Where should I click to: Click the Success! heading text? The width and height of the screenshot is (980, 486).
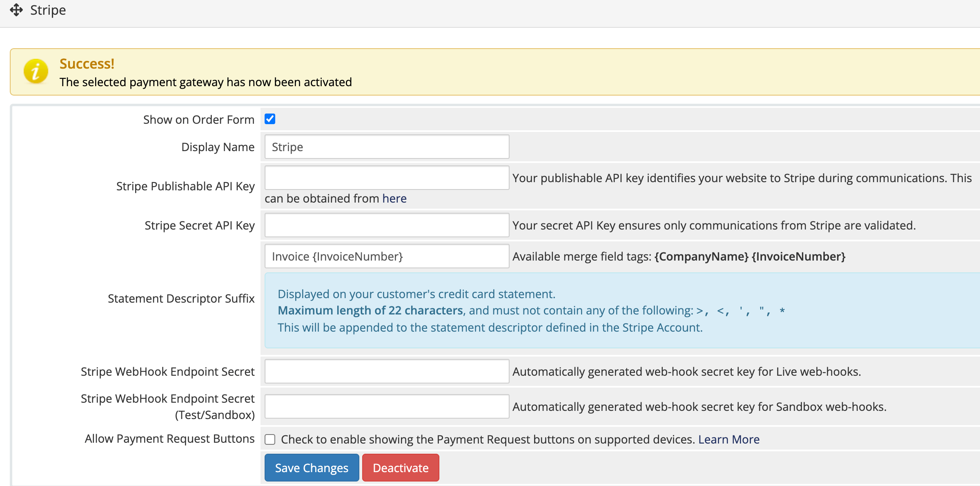point(87,64)
